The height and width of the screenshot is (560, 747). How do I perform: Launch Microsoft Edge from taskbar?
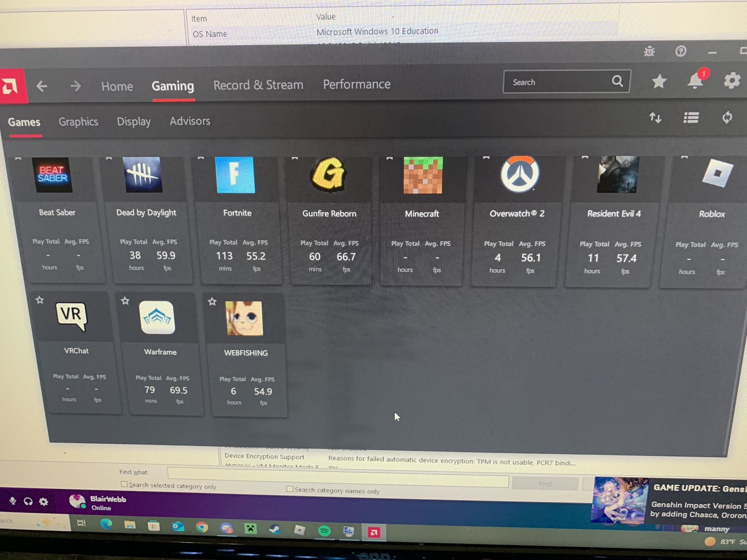pos(106,524)
